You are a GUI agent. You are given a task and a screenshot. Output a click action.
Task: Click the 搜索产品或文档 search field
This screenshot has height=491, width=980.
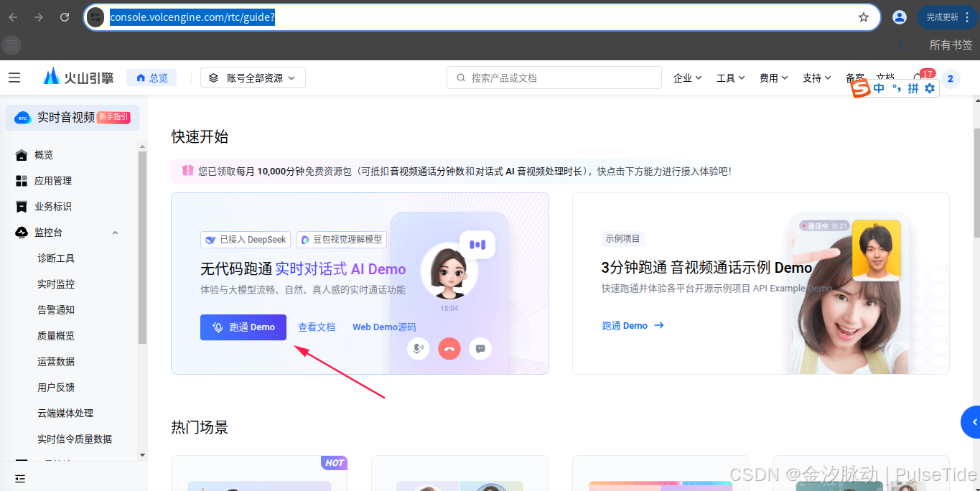click(x=554, y=78)
